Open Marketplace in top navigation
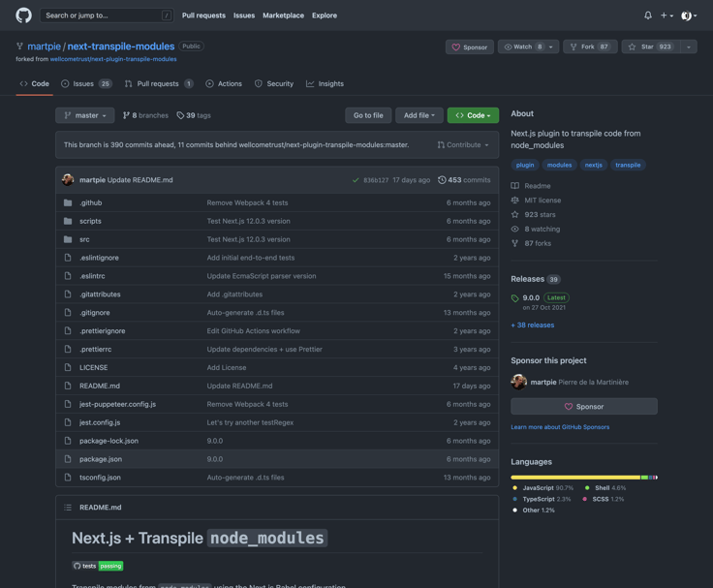Image resolution: width=713 pixels, height=588 pixels. (x=283, y=15)
